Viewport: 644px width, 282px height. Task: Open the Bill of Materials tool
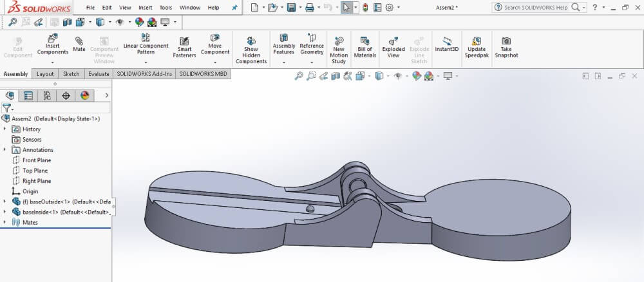pyautogui.click(x=365, y=47)
